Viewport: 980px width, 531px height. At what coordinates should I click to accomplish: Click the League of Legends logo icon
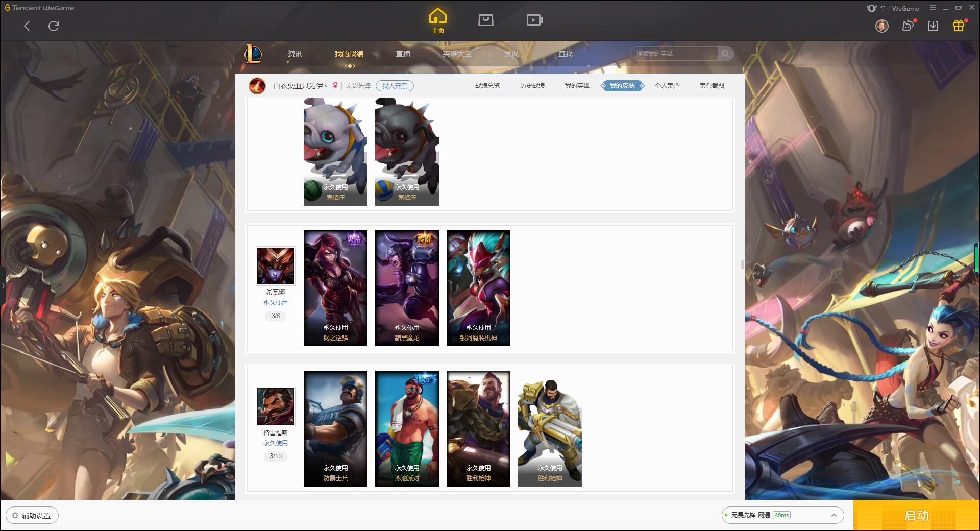[253, 54]
